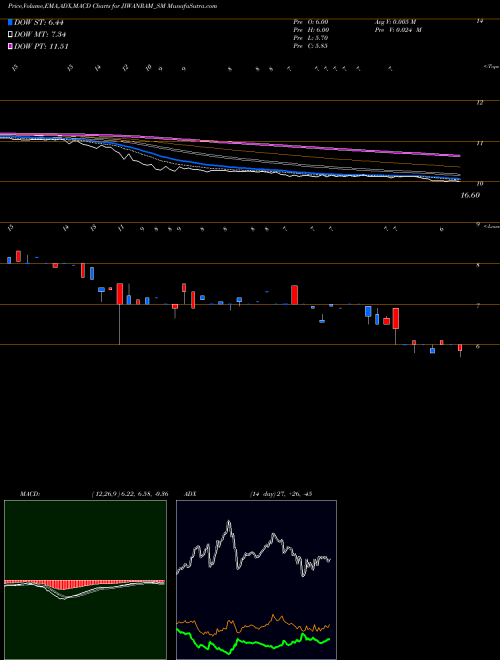This screenshot has width=500, height=660.
Task: Click the white DOW MT legend swatch
Action: pyautogui.click(x=11, y=35)
